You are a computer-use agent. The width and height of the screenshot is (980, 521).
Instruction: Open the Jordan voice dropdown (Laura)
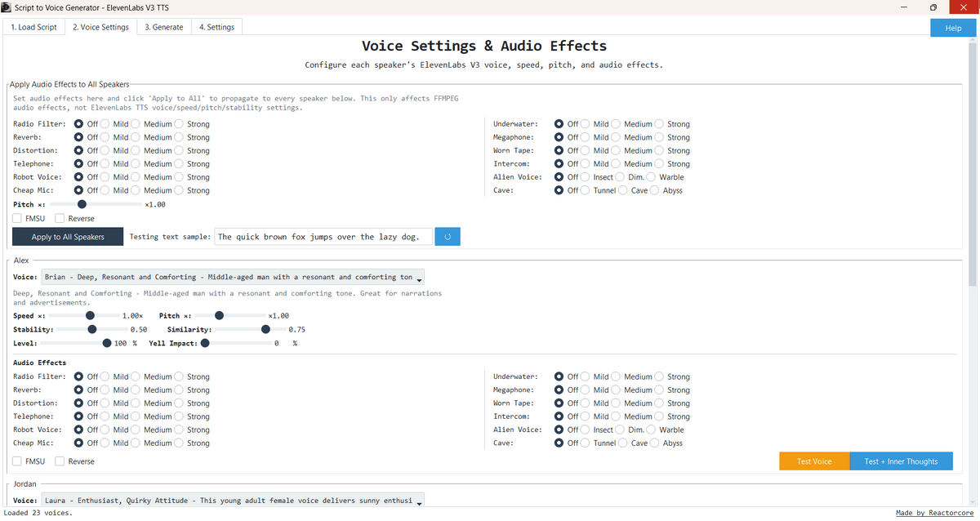[x=232, y=500]
